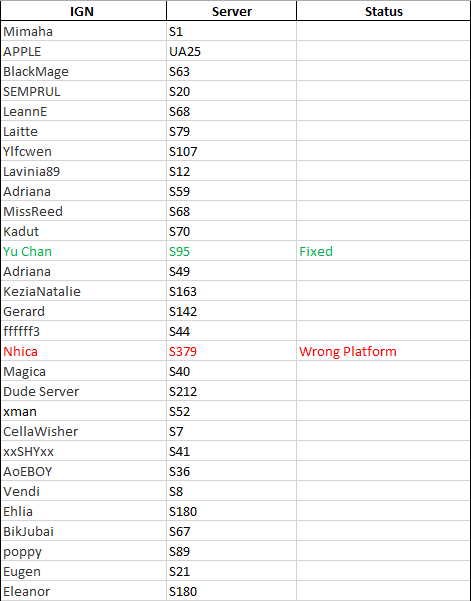Screen dimensions: 471x601
Task: Click the S107 server cell
Action: 231,151
